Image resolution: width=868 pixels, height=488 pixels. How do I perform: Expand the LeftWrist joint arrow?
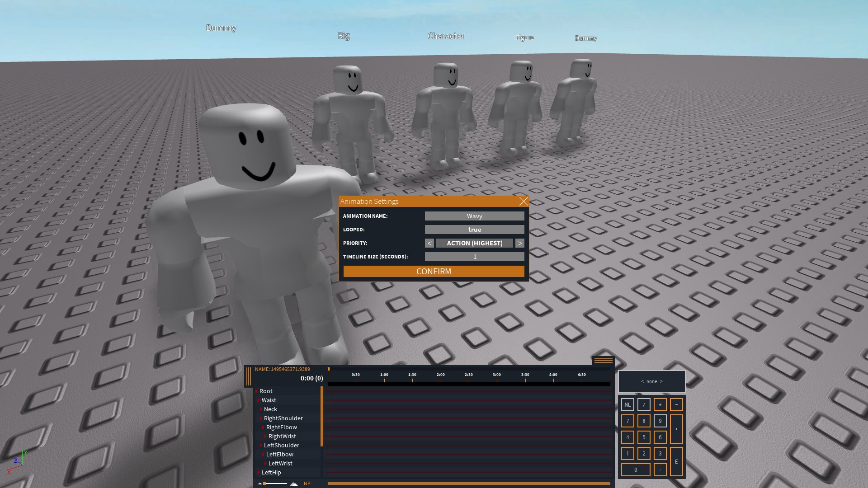pyautogui.click(x=265, y=464)
